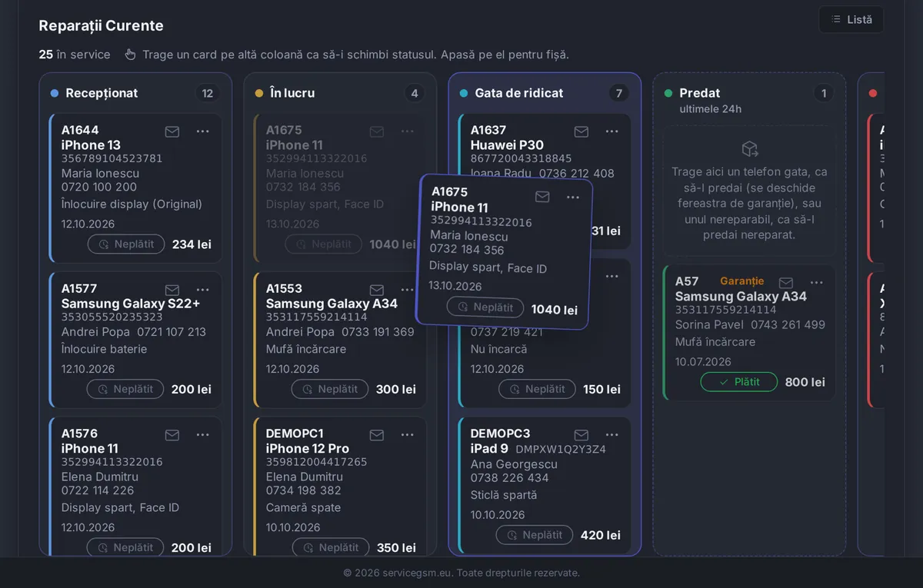Click the 'Înlocuire baterie' description text

click(105, 349)
